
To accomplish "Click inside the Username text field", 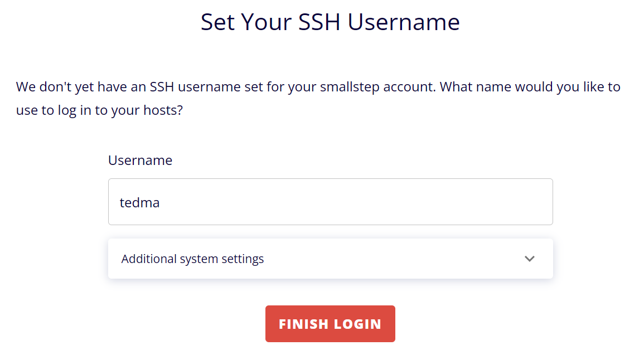I will (x=330, y=202).
